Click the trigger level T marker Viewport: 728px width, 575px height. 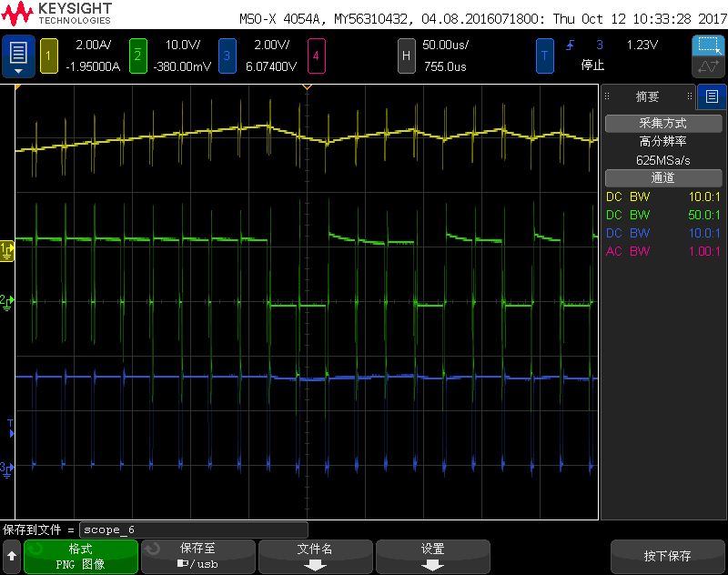click(11, 428)
